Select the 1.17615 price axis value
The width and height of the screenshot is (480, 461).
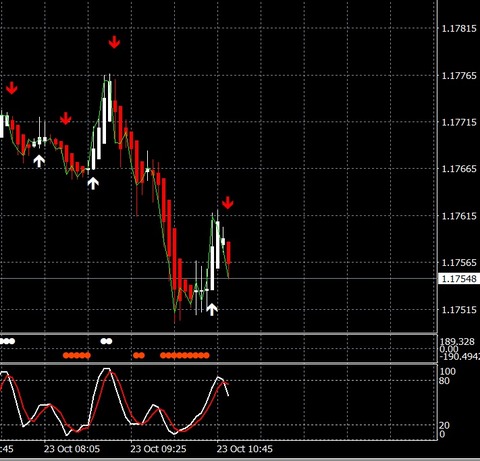[x=459, y=216]
